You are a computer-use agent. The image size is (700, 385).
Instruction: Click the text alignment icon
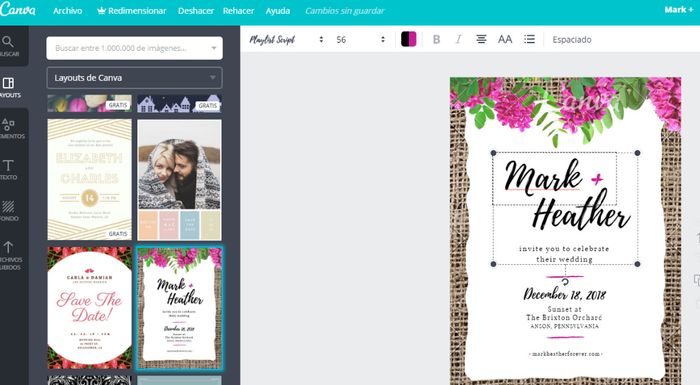click(481, 39)
